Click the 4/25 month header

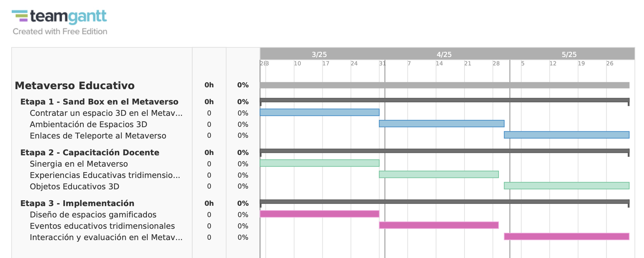pyautogui.click(x=444, y=54)
